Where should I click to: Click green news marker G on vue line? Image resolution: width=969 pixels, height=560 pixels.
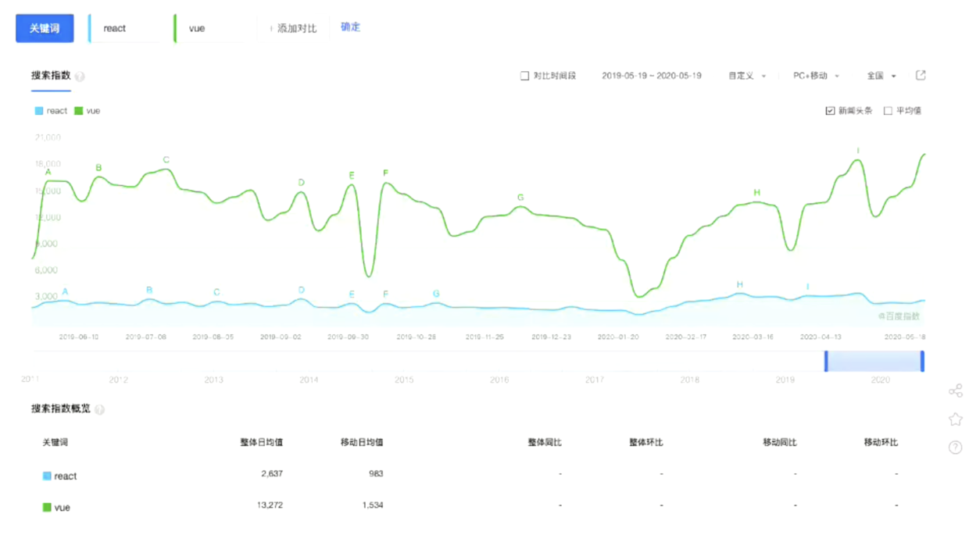[x=520, y=198]
